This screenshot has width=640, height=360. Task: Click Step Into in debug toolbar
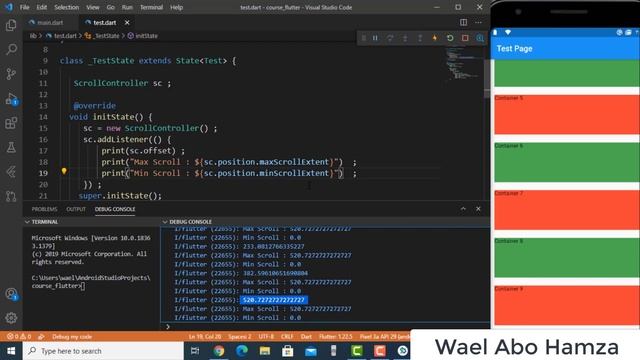pos(405,38)
